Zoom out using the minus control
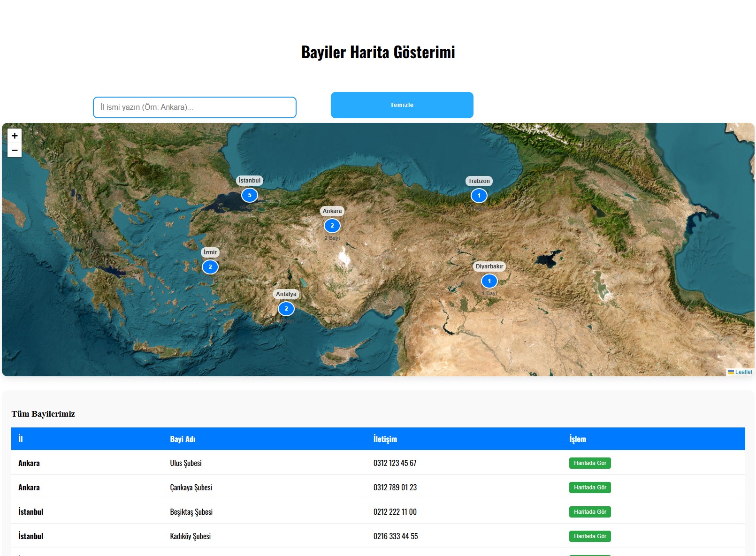 tap(14, 150)
